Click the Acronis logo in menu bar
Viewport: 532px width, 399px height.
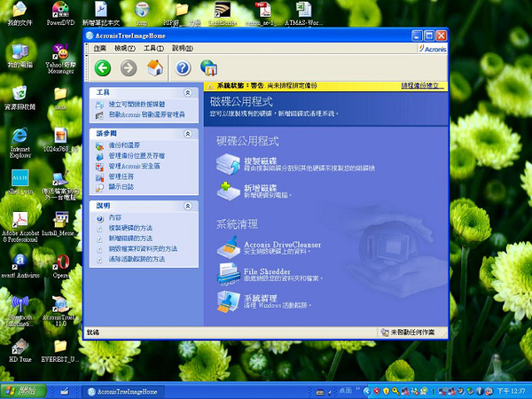click(433, 49)
